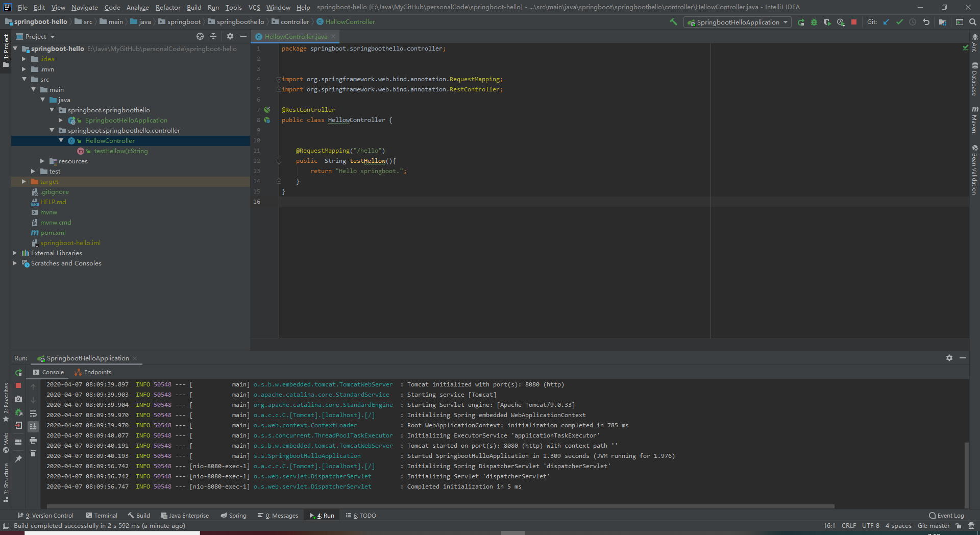Open the Terminal tool window button

point(102,516)
